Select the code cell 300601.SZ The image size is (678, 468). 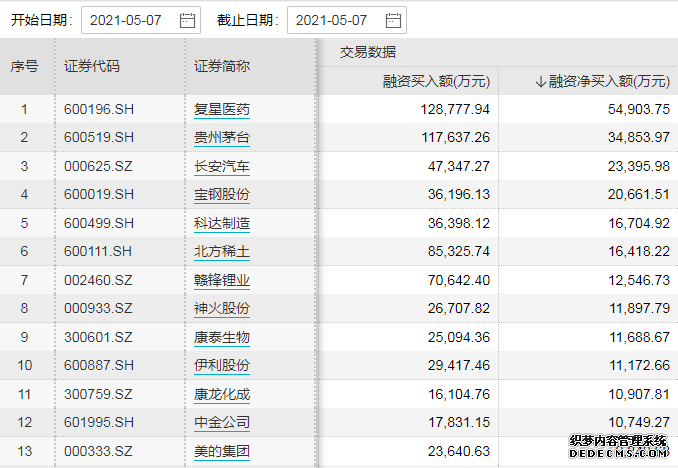tap(98, 337)
